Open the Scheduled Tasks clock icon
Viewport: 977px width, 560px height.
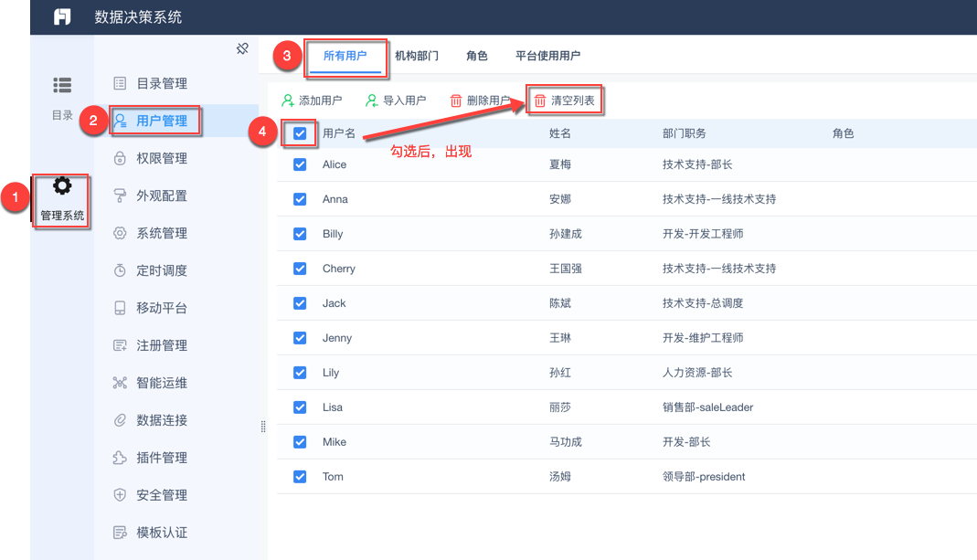click(x=120, y=270)
